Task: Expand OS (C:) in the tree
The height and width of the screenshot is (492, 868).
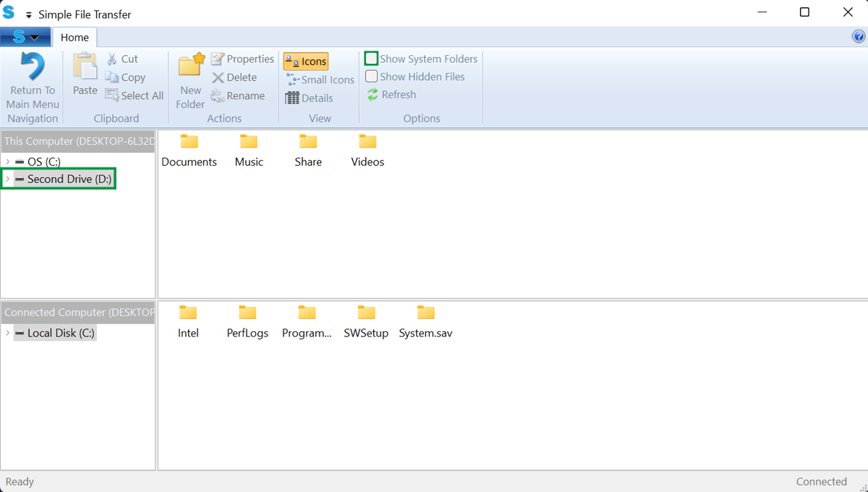Action: [7, 161]
